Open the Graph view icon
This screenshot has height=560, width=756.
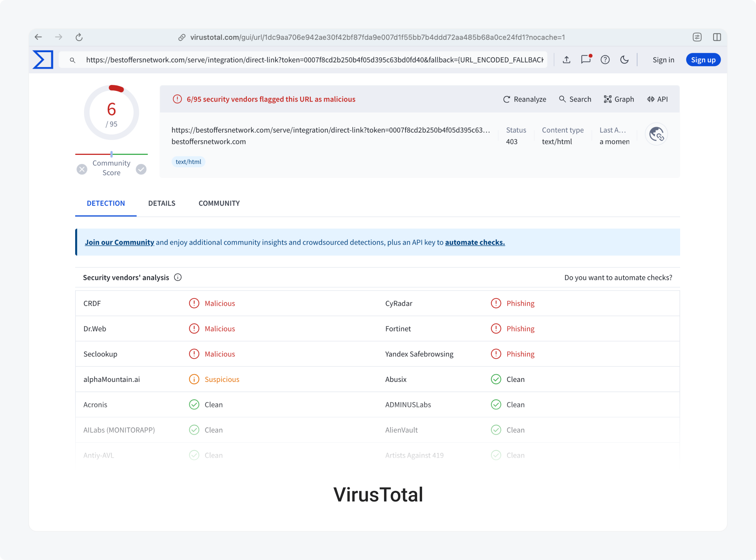click(607, 99)
